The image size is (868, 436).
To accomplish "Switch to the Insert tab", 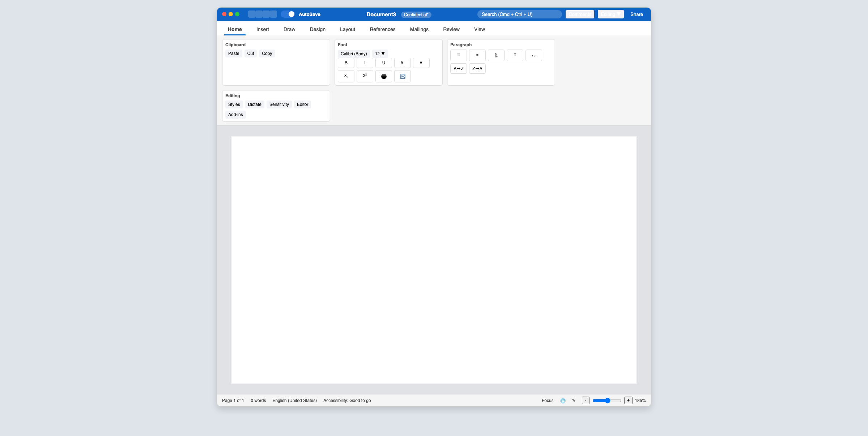I will point(263,29).
